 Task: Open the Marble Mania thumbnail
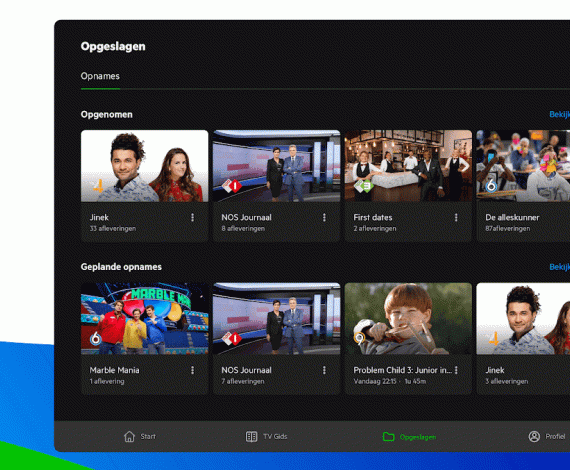pos(145,319)
